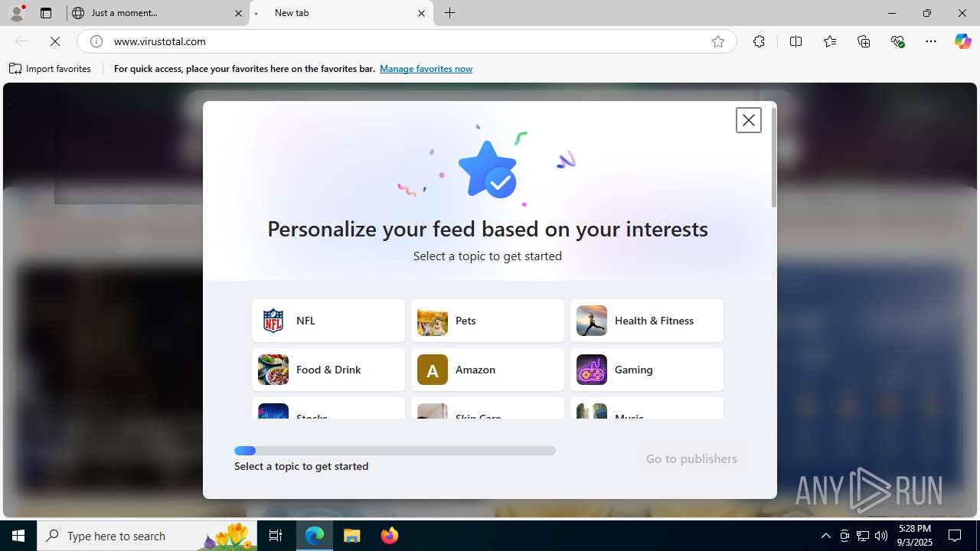
Task: Open Collections icon in toolbar
Action: (x=864, y=41)
